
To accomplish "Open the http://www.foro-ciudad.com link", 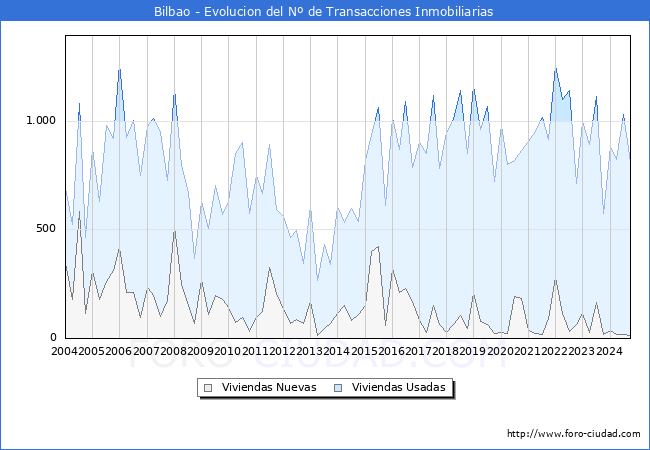I will click(x=574, y=433).
